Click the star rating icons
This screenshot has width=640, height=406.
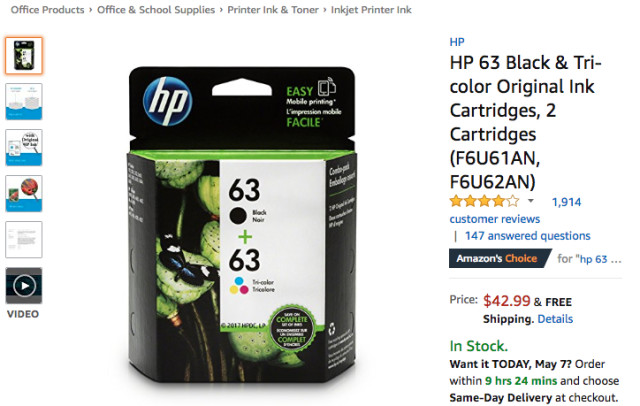(484, 201)
